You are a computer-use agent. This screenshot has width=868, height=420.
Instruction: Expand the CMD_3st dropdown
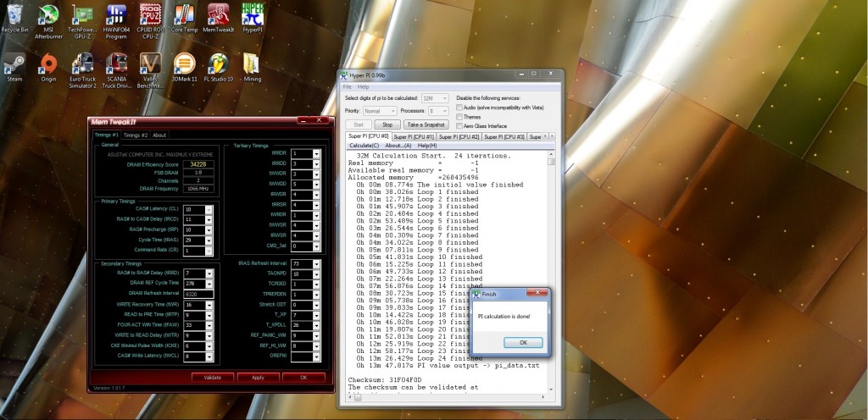click(x=316, y=246)
